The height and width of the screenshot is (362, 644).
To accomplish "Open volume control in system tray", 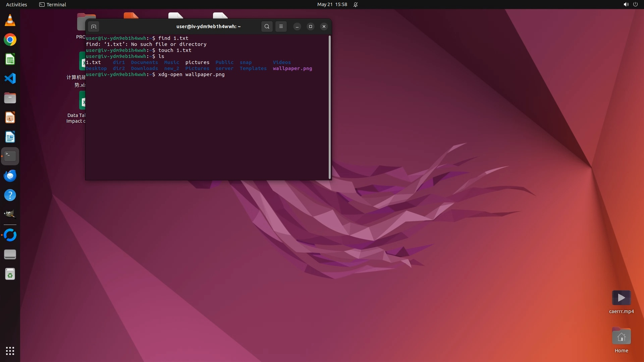I will 626,4.
